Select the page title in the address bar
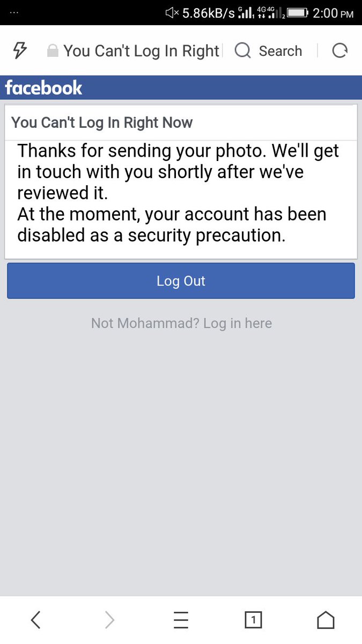The image size is (362, 644). coord(142,51)
